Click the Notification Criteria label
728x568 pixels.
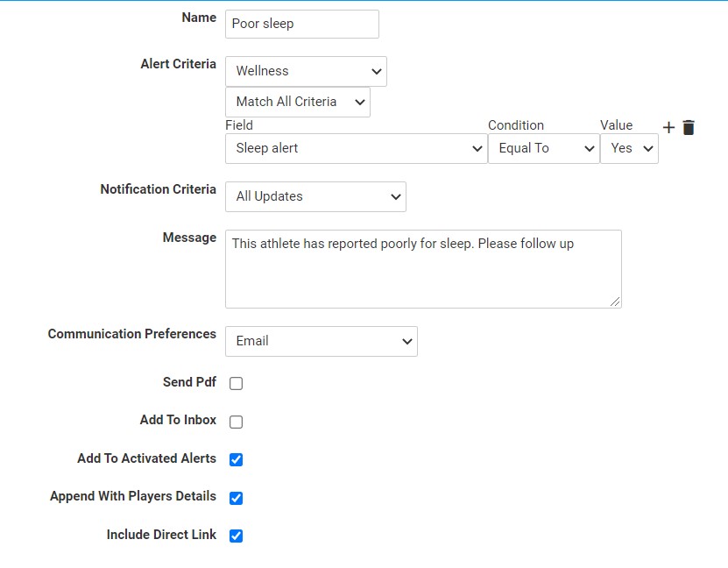click(159, 189)
